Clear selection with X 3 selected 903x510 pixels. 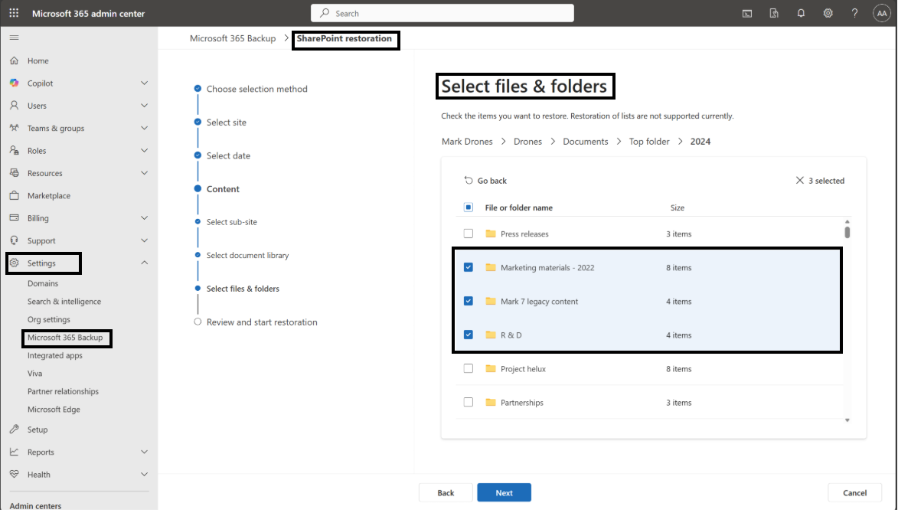799,181
